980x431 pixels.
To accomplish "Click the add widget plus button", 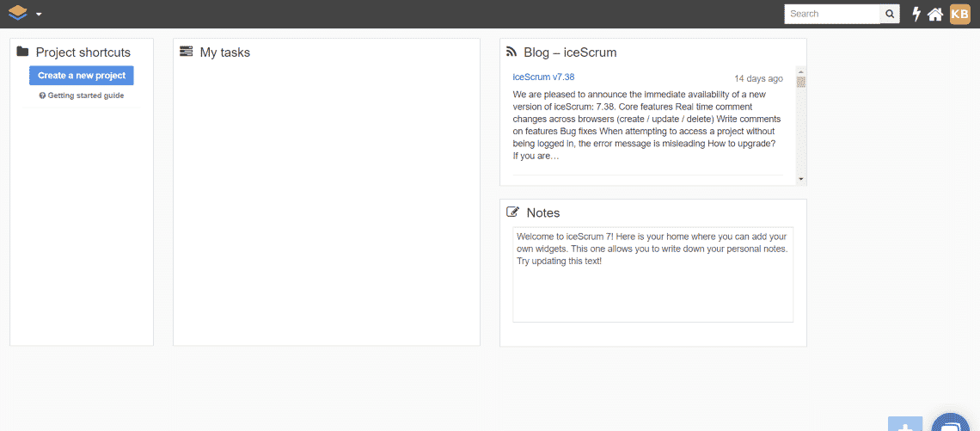I will 905,423.
